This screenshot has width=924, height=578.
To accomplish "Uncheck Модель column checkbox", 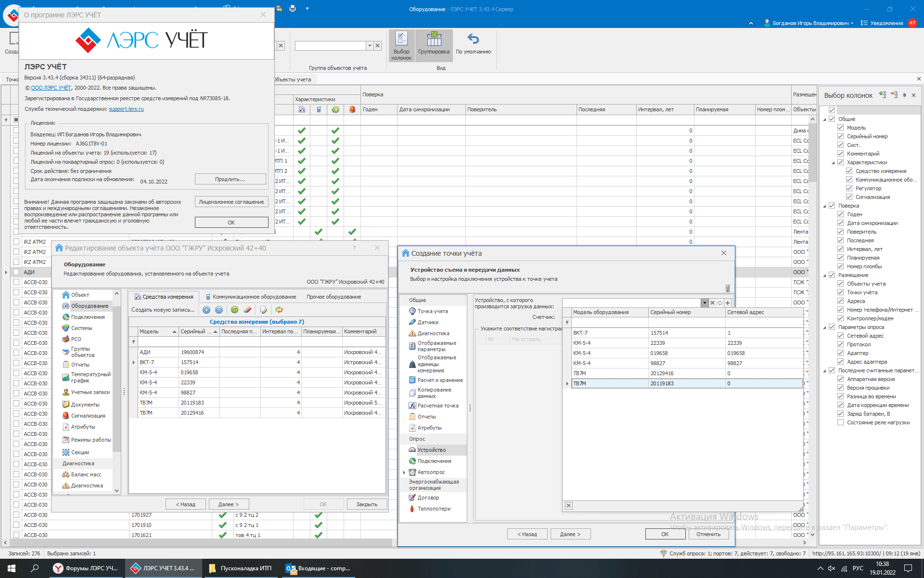I will coord(840,128).
